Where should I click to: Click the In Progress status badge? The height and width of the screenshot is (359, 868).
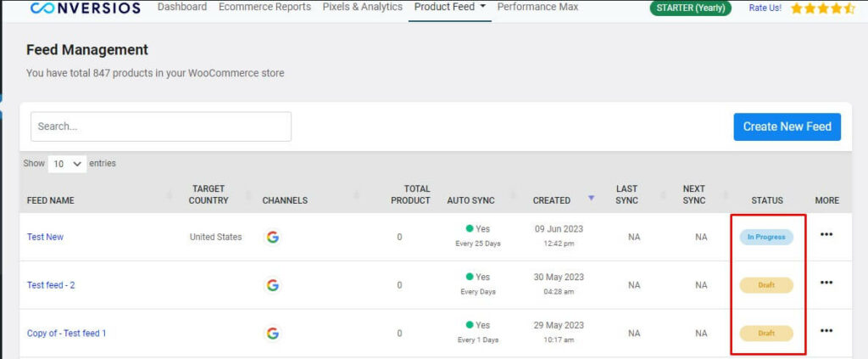point(766,237)
